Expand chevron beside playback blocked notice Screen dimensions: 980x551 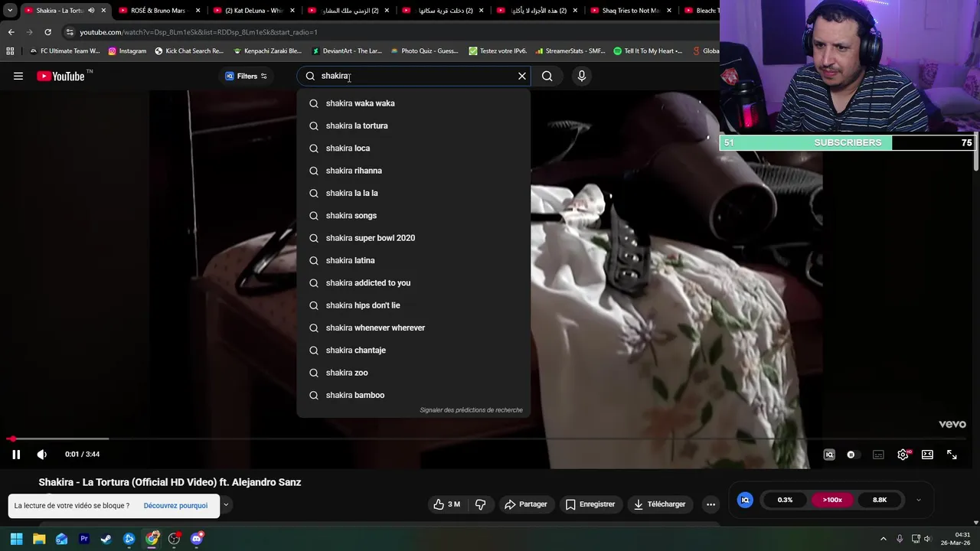pyautogui.click(x=226, y=505)
